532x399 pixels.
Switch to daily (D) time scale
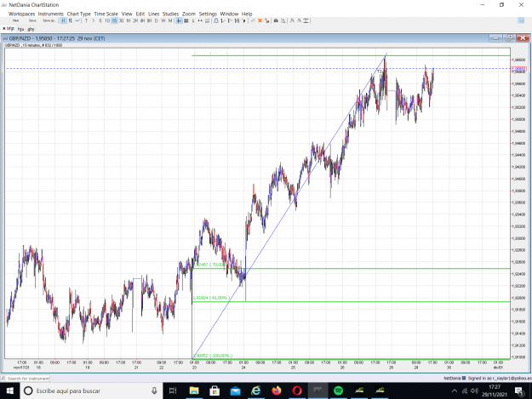pyautogui.click(x=157, y=20)
